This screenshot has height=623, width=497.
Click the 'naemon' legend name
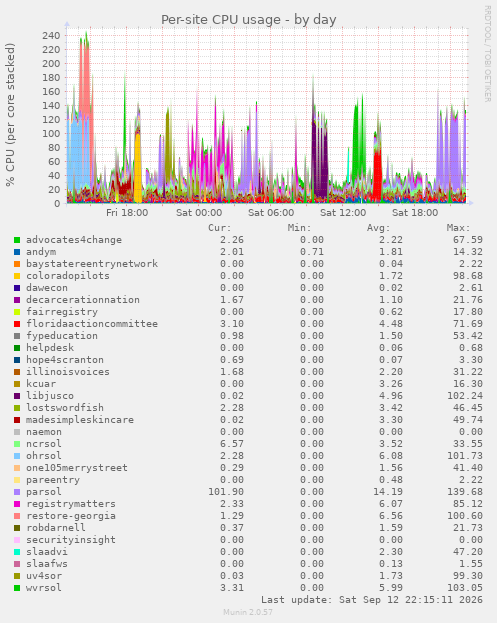[x=44, y=432]
